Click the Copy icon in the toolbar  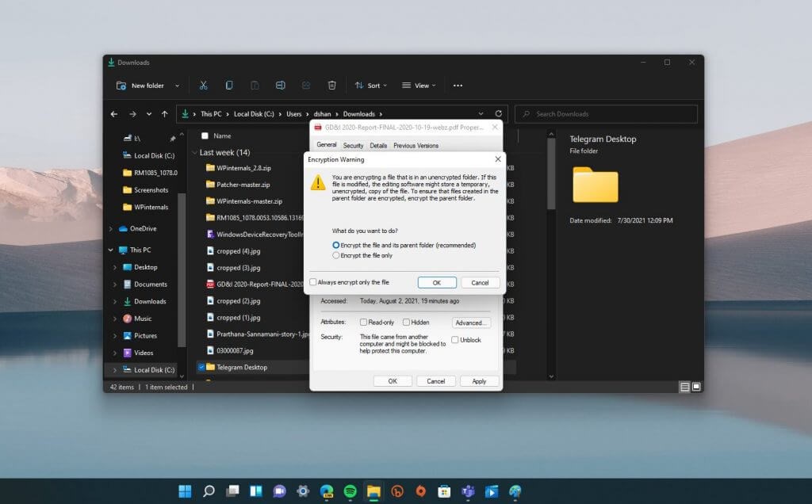pyautogui.click(x=228, y=85)
